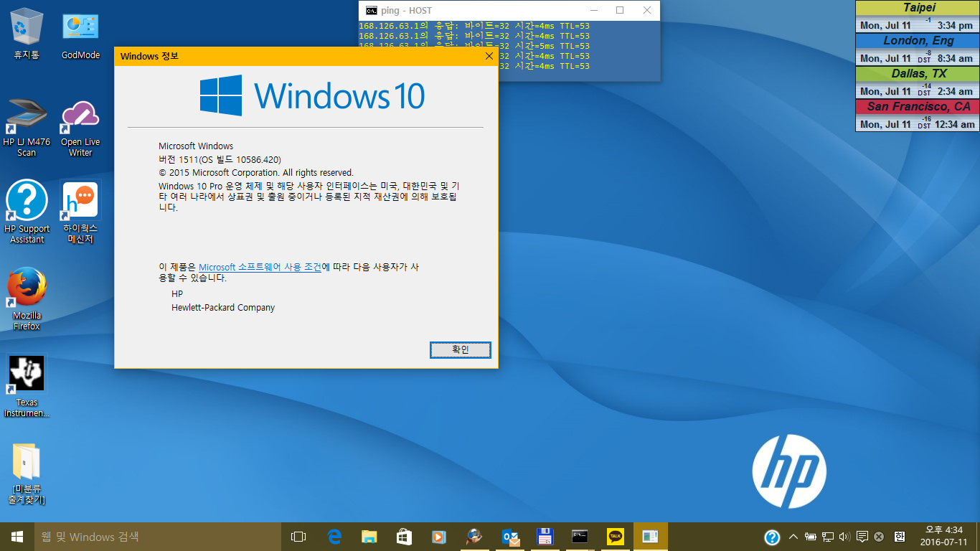The width and height of the screenshot is (980, 551).
Task: Click the KakaoTalk icon in taskbar
Action: point(616,537)
